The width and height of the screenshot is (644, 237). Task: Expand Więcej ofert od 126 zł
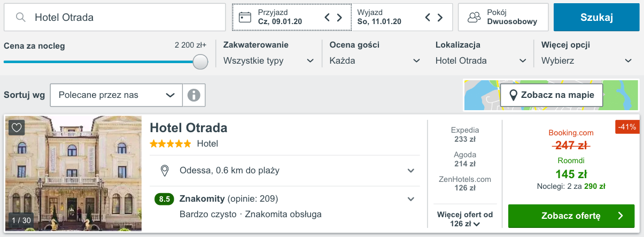(x=464, y=219)
